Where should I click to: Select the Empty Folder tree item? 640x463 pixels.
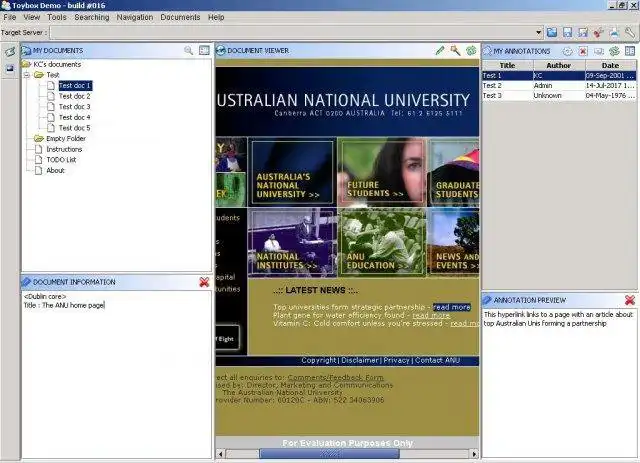(x=66, y=138)
